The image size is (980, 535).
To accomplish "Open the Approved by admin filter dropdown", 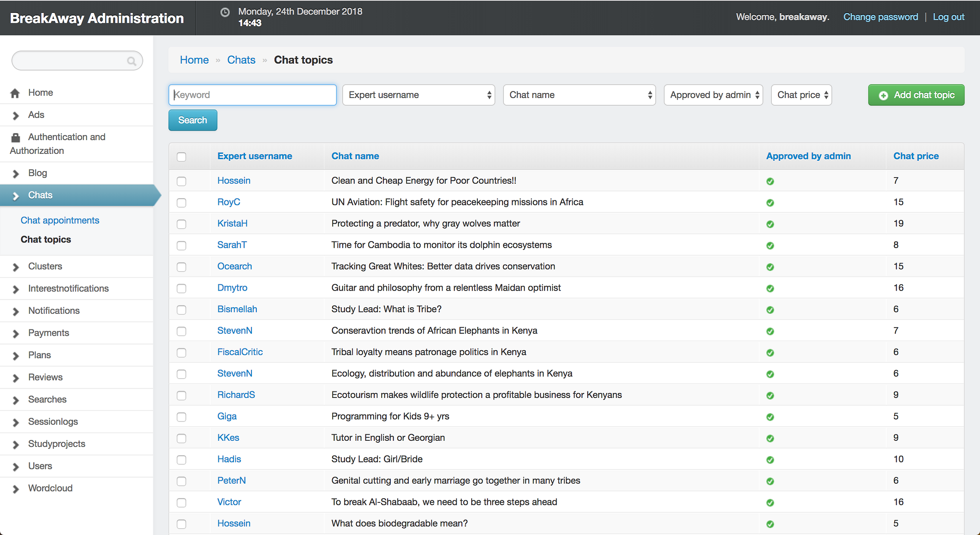I will [x=713, y=95].
